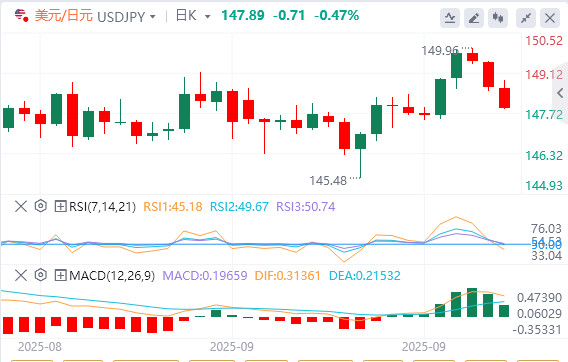Expand the side panel left chevron
The height and width of the screenshot is (362, 568).
pyautogui.click(x=560, y=93)
